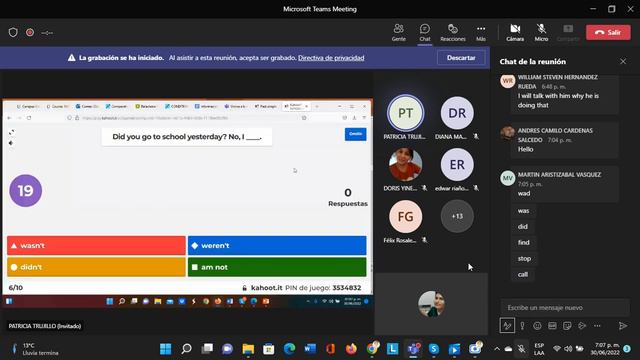Click the red recording indicator icon

tap(30, 32)
